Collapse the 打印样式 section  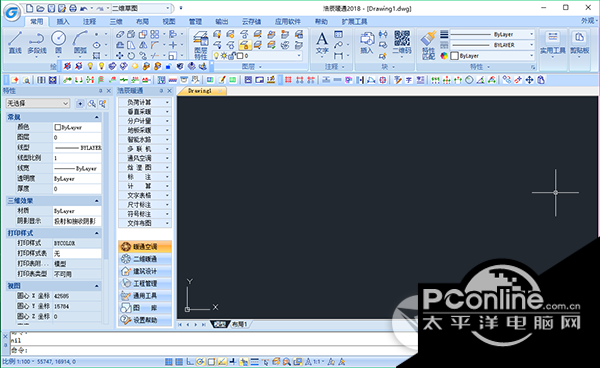(x=96, y=233)
